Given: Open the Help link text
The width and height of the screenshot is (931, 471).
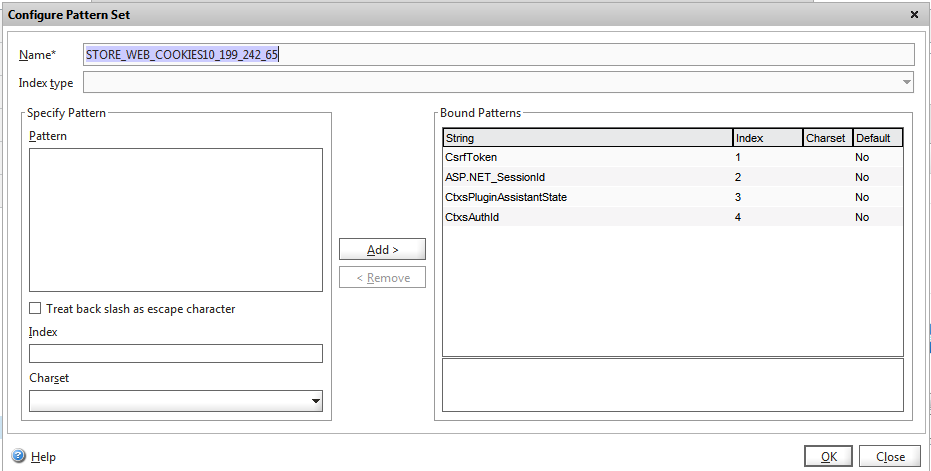Looking at the screenshot, I should pyautogui.click(x=43, y=457).
